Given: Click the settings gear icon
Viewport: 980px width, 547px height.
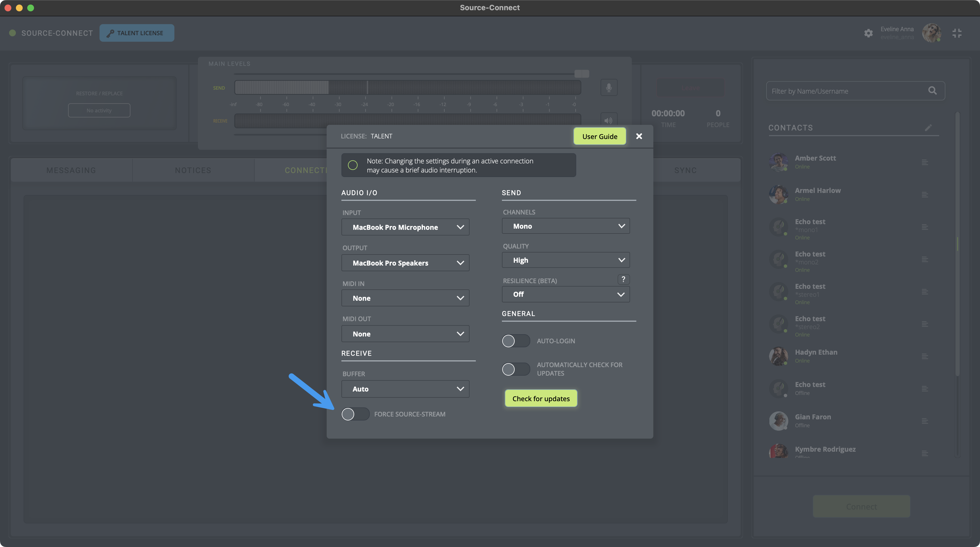Looking at the screenshot, I should [868, 33].
